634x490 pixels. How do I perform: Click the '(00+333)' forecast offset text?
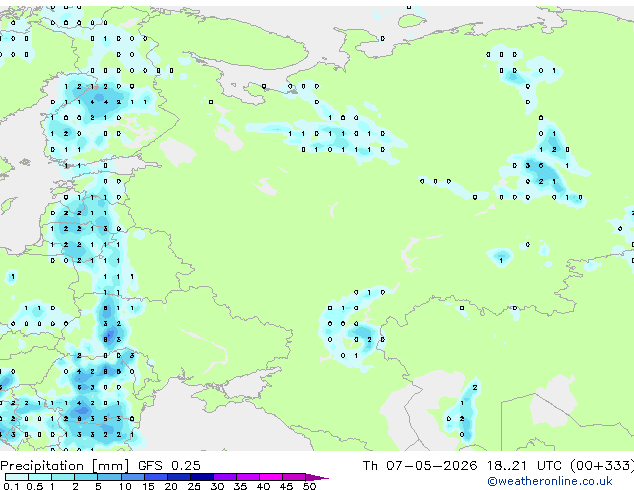602,466
